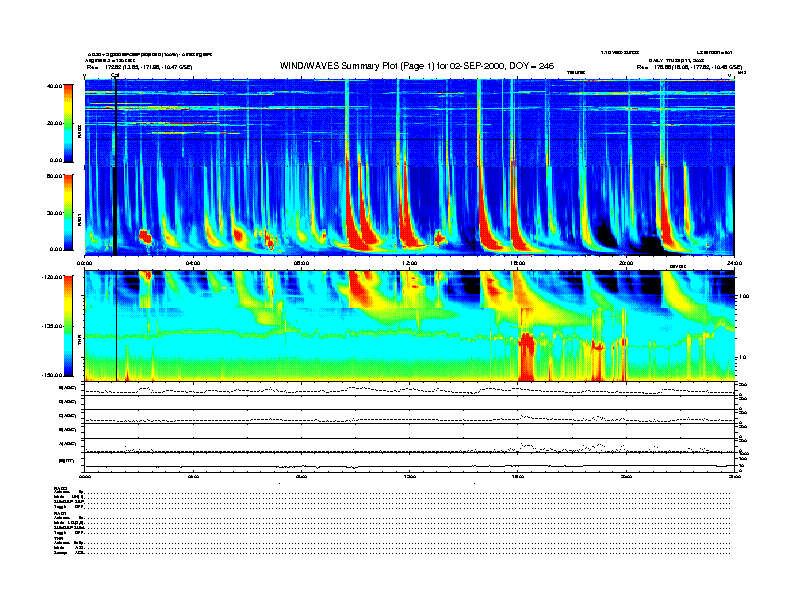The image size is (792, 612).
Task: Click the 12:00 time axis label
Action: click(x=409, y=263)
